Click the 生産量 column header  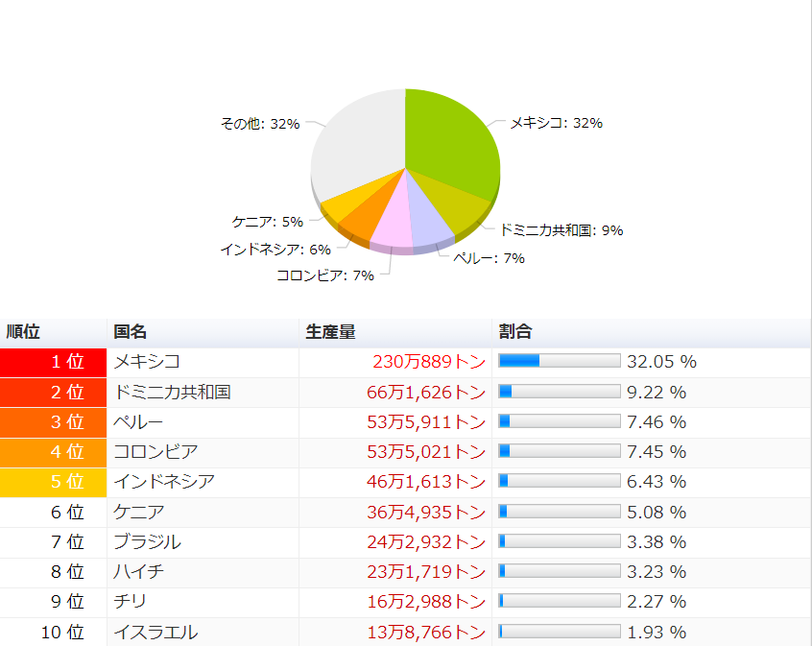click(x=331, y=332)
